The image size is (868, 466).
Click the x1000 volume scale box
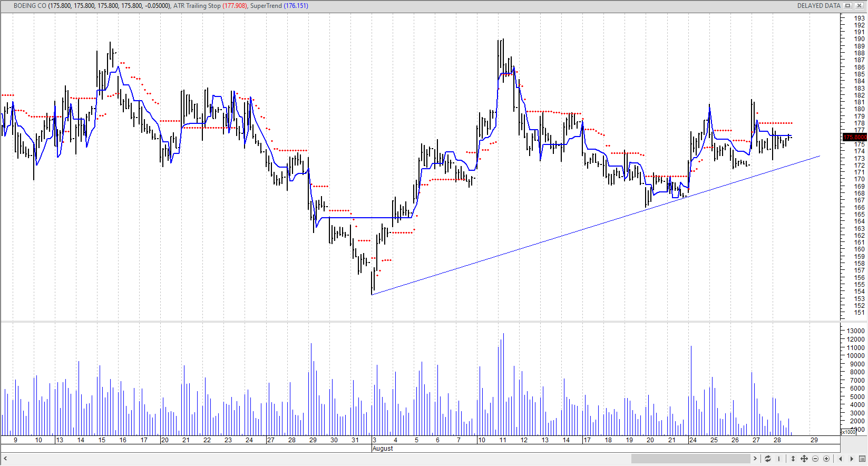pyautogui.click(x=849, y=432)
